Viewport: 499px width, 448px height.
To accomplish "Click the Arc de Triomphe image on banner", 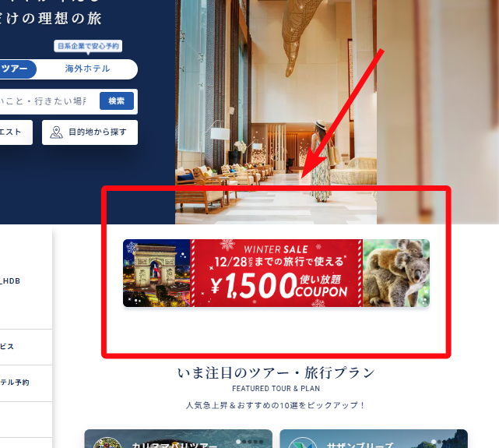I will click(156, 273).
